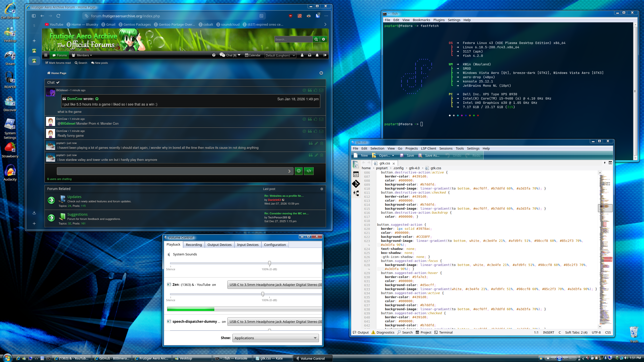Open the Git sidebar icon in Kate
644x362 pixels.
[356, 184]
